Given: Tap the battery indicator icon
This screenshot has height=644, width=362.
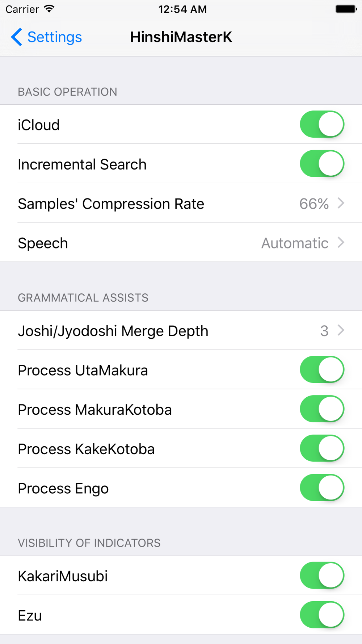Looking at the screenshot, I should tap(346, 9).
